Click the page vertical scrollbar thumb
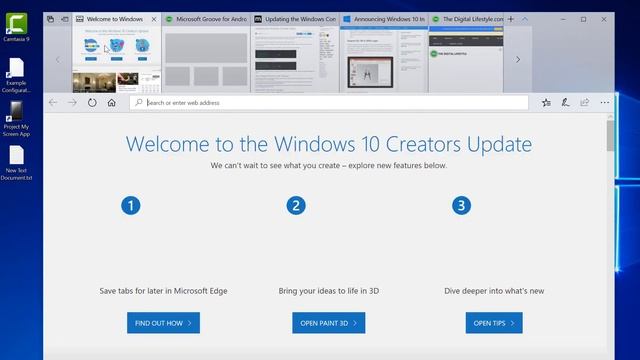640x360 pixels. [x=610, y=136]
